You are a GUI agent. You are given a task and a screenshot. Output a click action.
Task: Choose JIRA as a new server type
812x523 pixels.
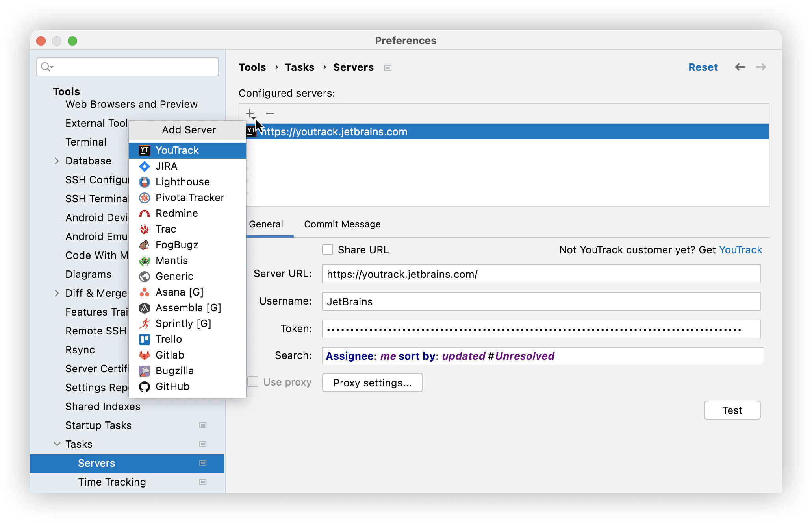coord(167,166)
